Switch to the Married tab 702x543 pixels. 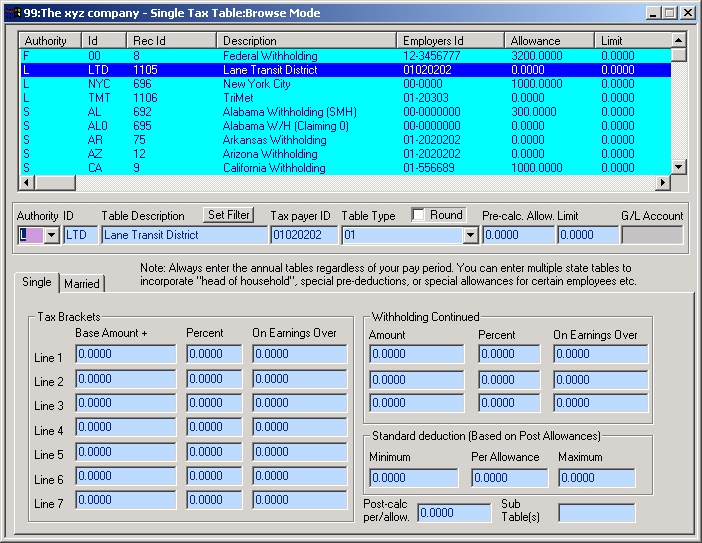82,284
